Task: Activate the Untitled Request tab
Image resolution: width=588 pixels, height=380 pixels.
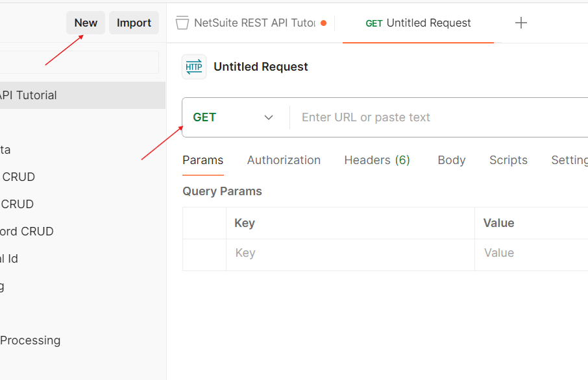Action: point(428,23)
